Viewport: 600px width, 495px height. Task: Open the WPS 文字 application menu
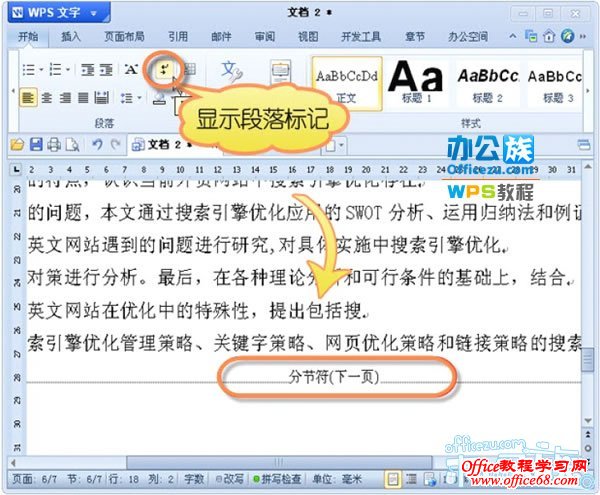tap(59, 13)
